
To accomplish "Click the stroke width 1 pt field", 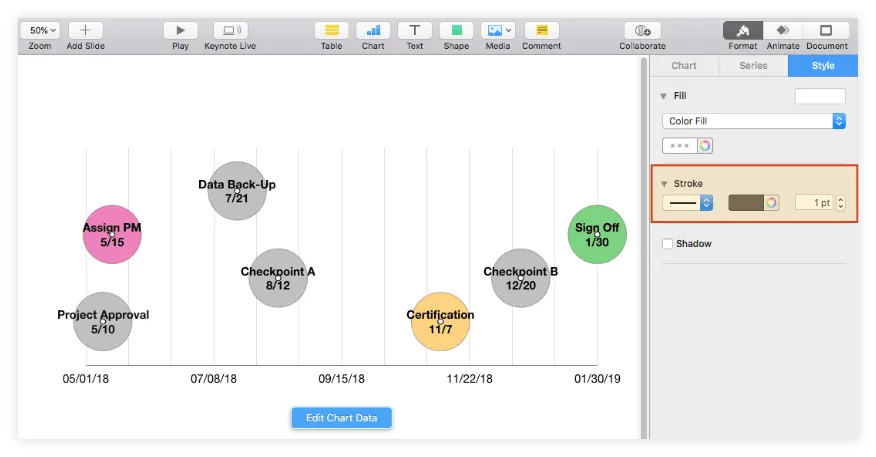I will 814,203.
